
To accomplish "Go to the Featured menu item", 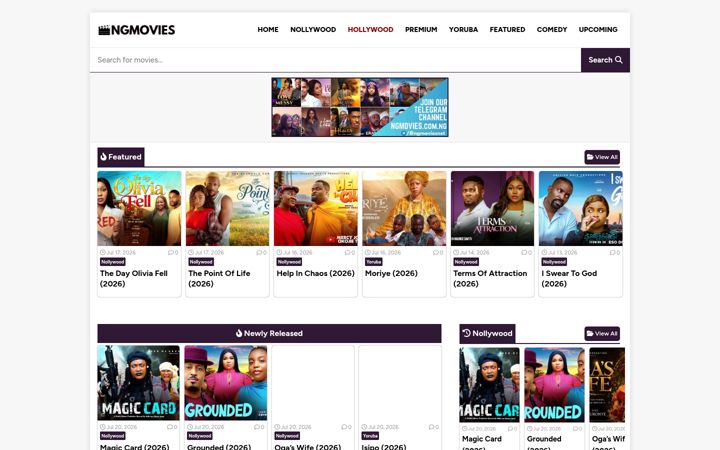I will coord(507,29).
